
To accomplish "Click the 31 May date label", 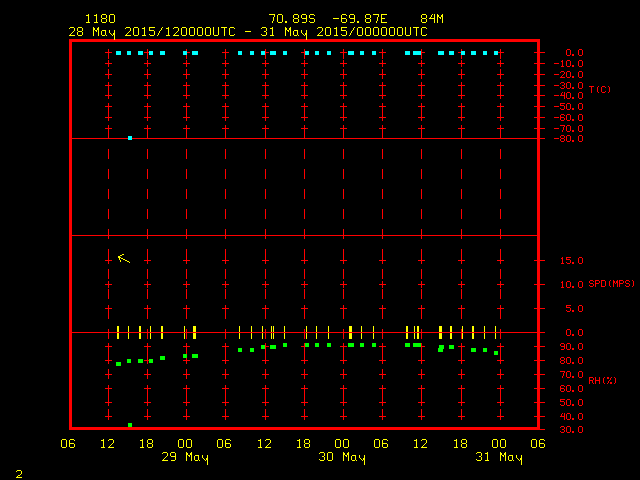I will [x=499, y=457].
